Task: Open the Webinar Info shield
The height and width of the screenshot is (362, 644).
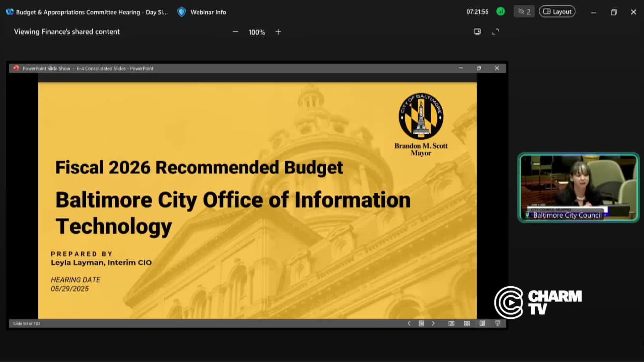Action: click(x=181, y=12)
